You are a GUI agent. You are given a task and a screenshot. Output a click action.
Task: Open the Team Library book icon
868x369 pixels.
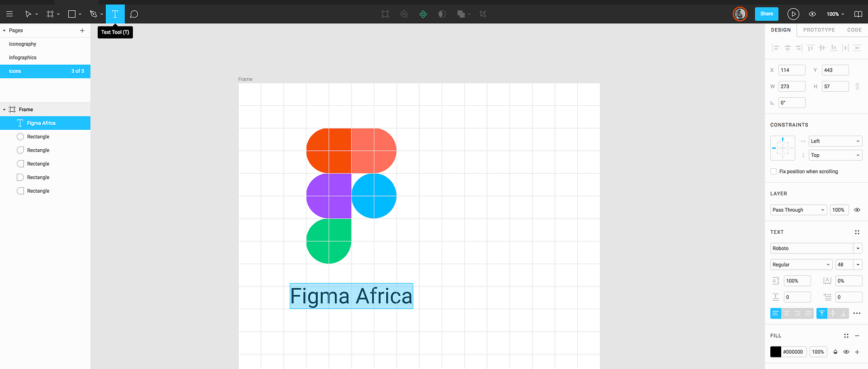tap(858, 14)
